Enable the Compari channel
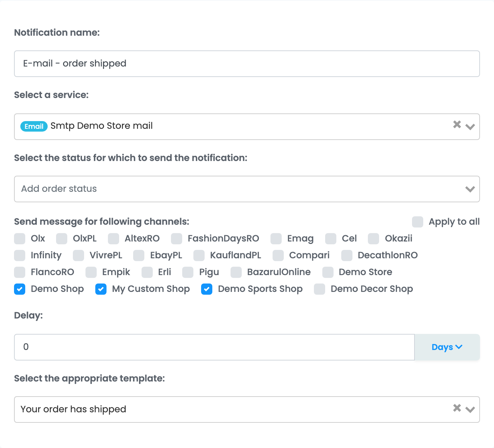Image resolution: width=494 pixels, height=448 pixels. (x=278, y=255)
